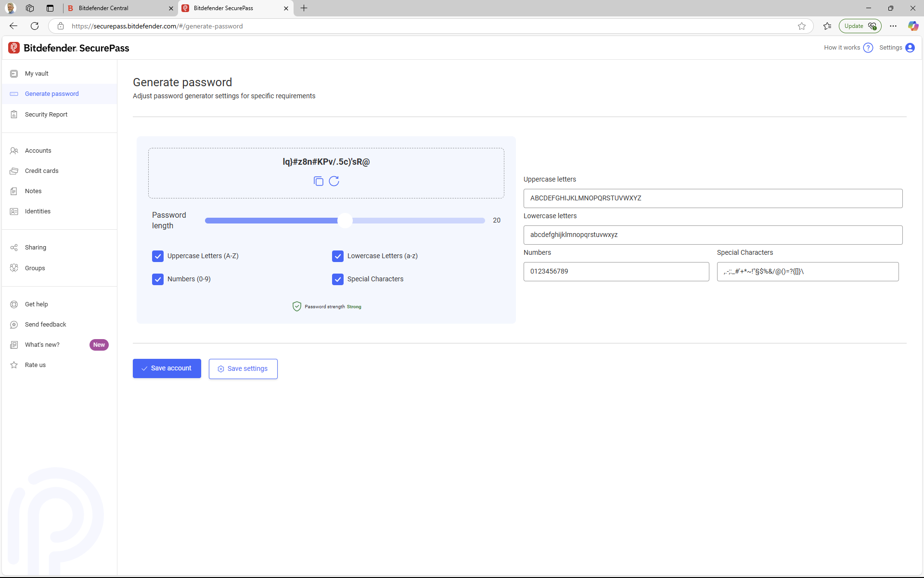Select the Credit cards section
The image size is (924, 578).
point(41,171)
